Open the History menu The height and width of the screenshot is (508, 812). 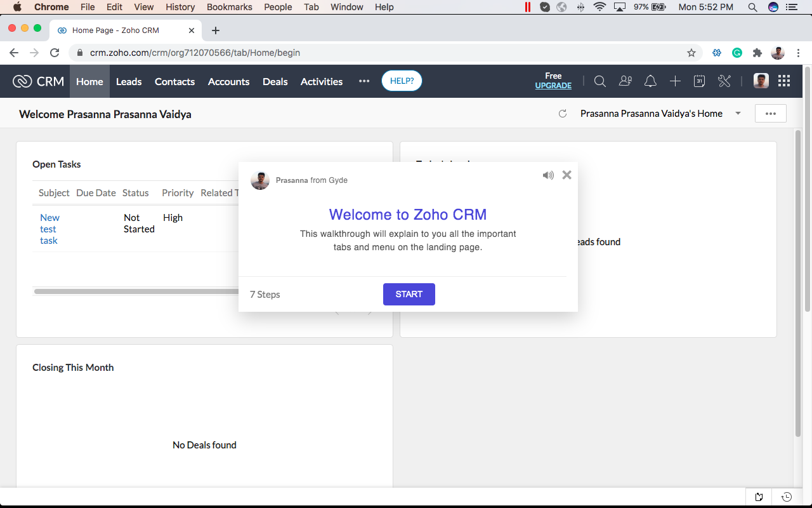(180, 7)
